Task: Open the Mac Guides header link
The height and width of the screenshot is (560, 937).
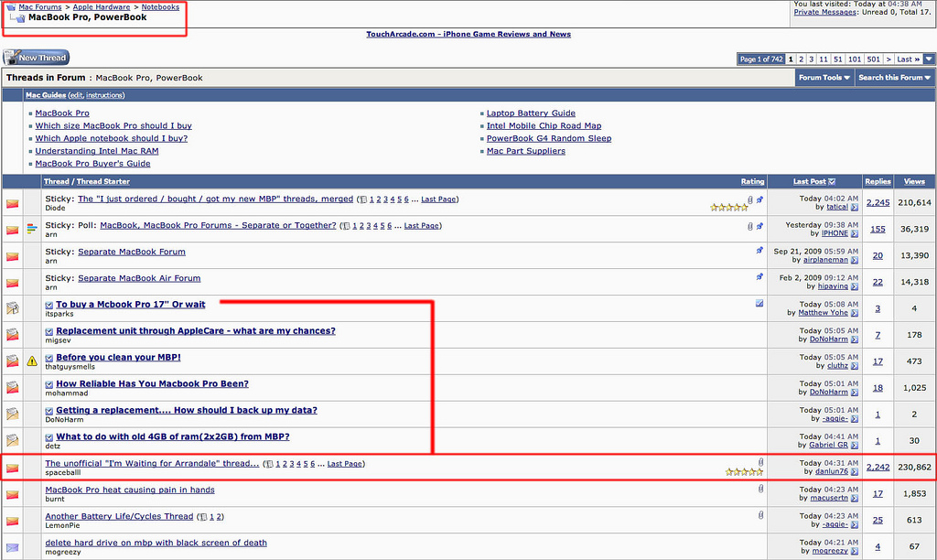Action: click(x=46, y=95)
